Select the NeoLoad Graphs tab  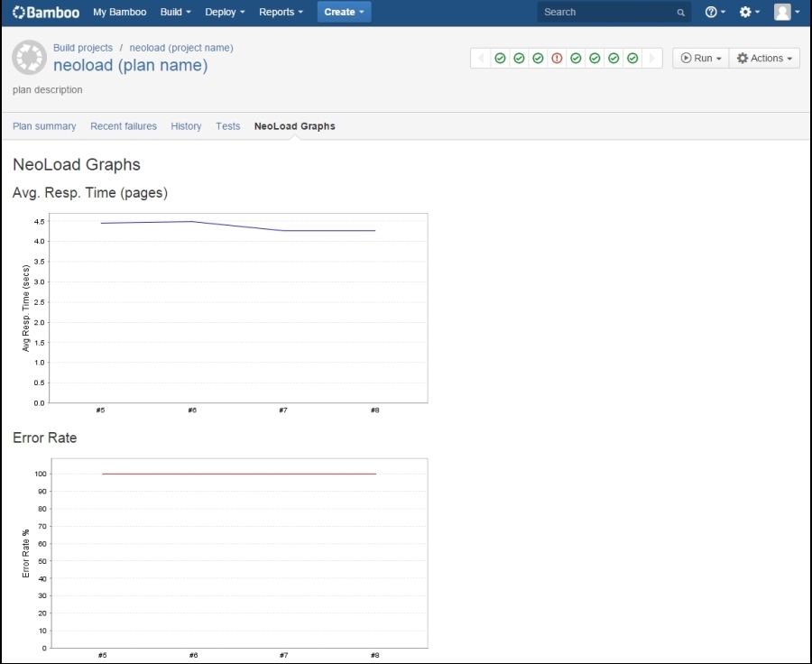[x=295, y=126]
